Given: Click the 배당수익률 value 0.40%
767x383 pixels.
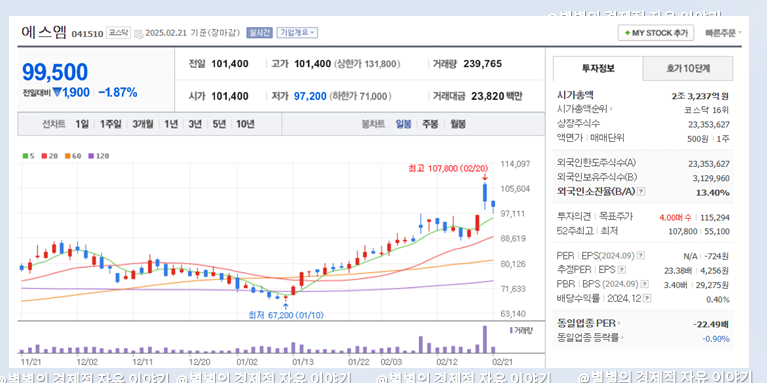Looking at the screenshot, I should click(718, 299).
